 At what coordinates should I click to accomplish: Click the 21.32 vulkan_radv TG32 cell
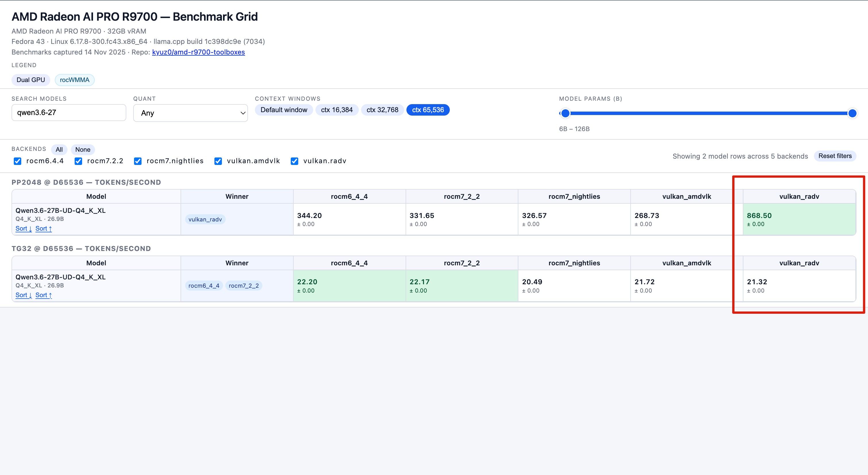coord(799,286)
